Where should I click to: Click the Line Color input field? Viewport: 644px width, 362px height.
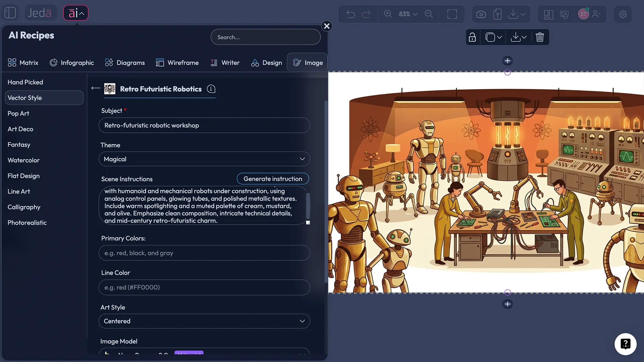coord(204,288)
